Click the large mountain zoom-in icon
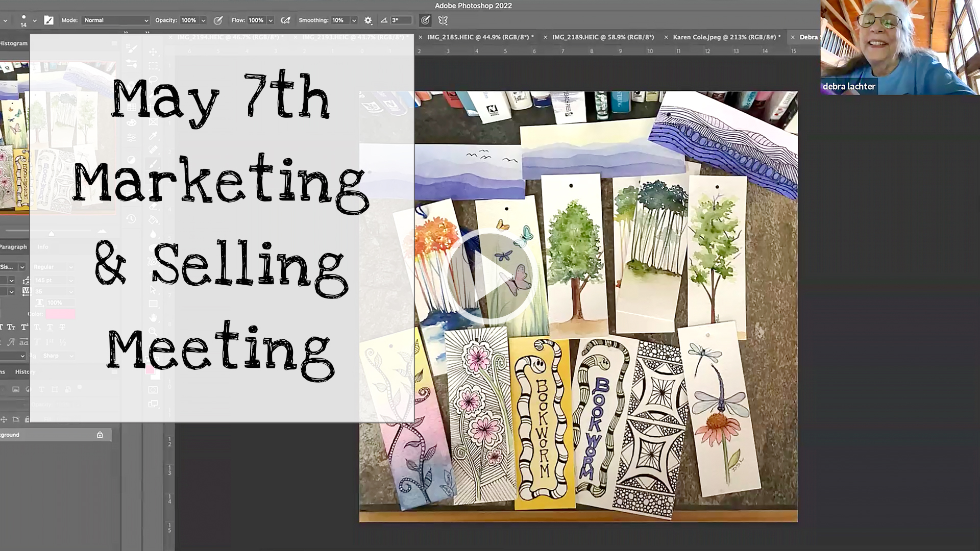The width and height of the screenshot is (980, 551). [x=102, y=233]
